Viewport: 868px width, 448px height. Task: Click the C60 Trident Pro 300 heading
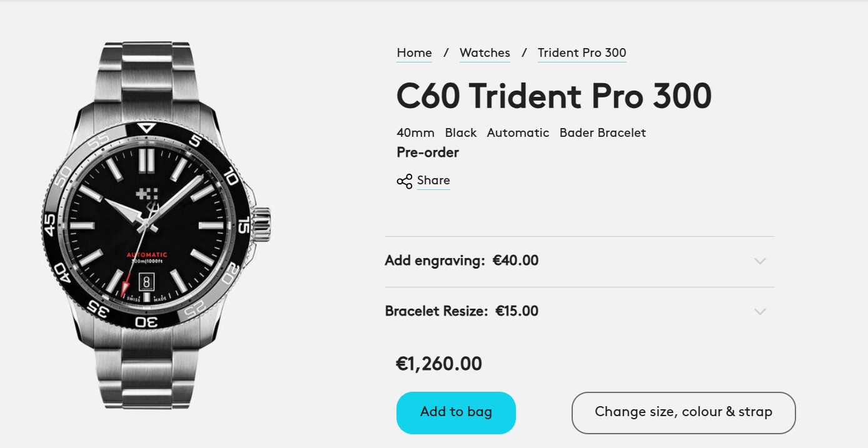tap(553, 96)
